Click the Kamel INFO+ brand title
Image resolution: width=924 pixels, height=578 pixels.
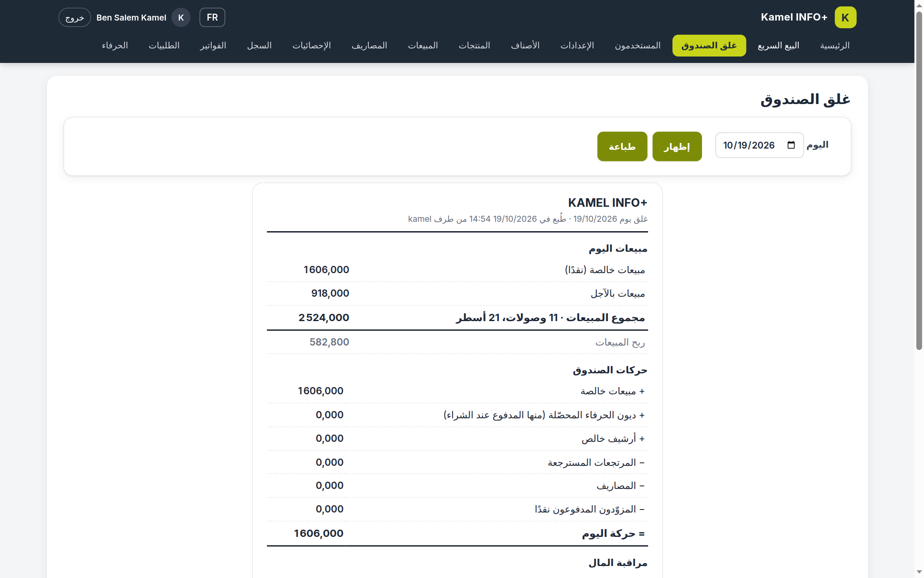point(794,17)
